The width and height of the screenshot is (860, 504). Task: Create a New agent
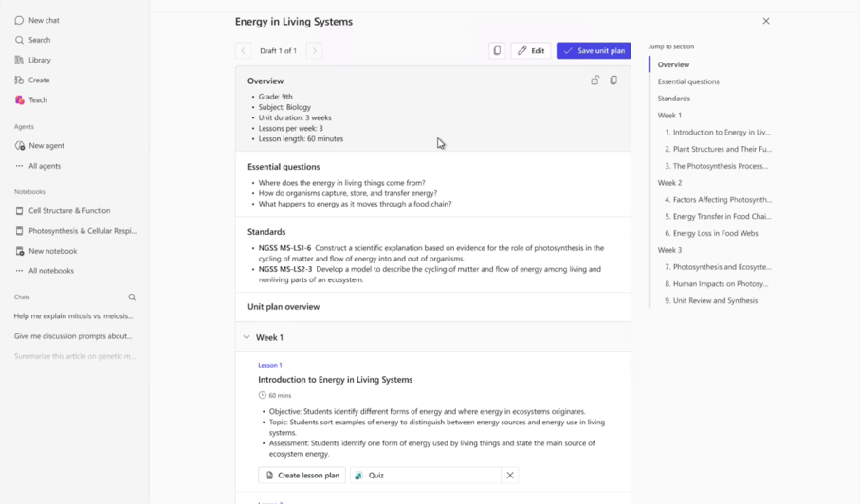point(40,146)
